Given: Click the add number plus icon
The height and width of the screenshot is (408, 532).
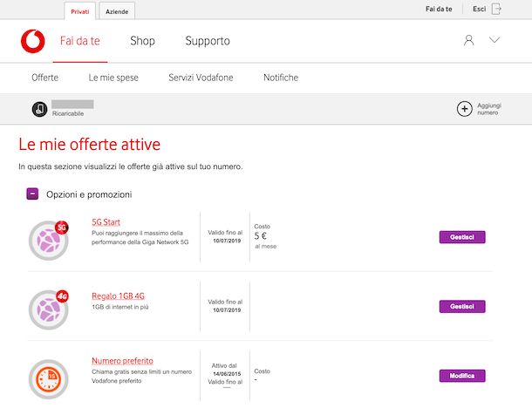Looking at the screenshot, I should 465,109.
